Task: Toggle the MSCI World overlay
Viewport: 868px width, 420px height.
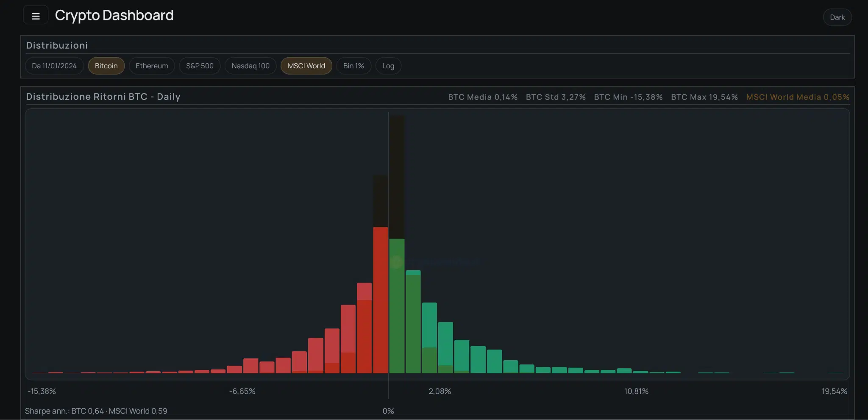Action: click(x=306, y=66)
